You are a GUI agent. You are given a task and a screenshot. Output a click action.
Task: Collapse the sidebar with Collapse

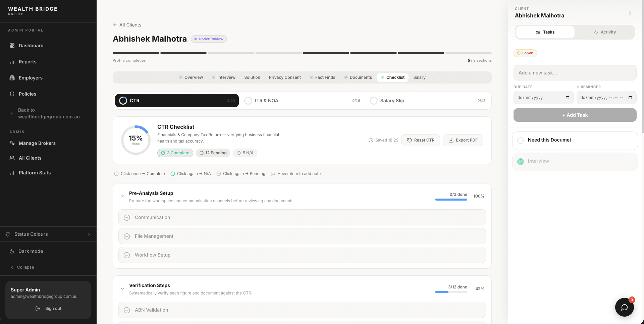click(x=22, y=267)
